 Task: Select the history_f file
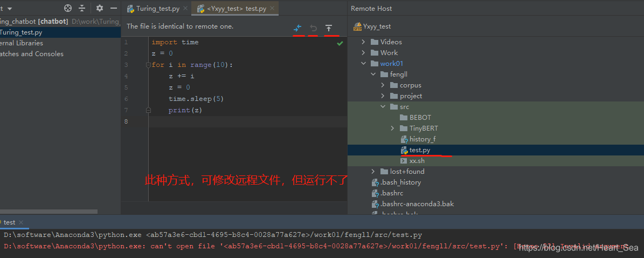[x=418, y=139]
